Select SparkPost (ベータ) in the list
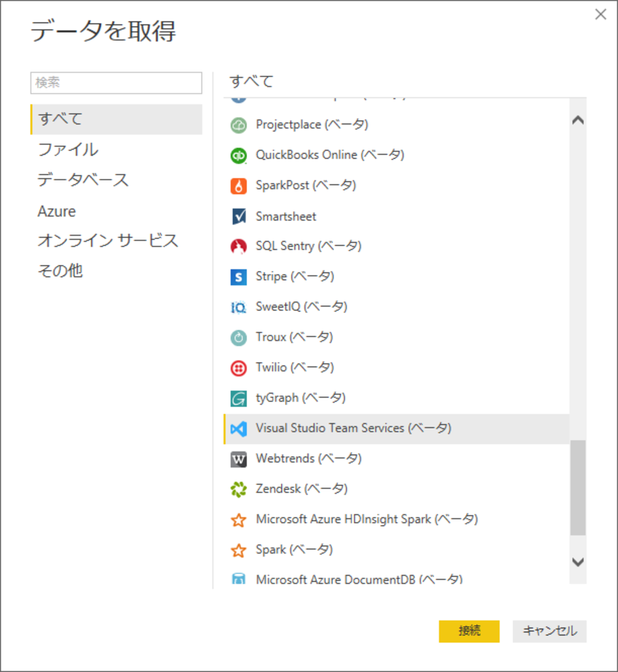This screenshot has height=672, width=618. 396,186
